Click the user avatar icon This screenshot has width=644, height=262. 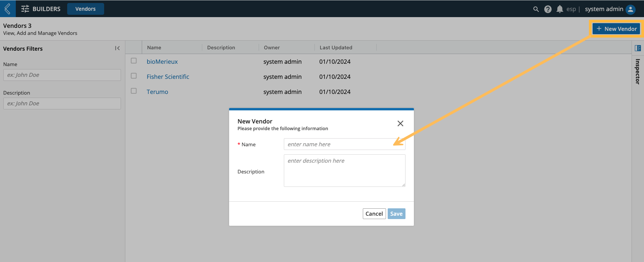(631, 9)
